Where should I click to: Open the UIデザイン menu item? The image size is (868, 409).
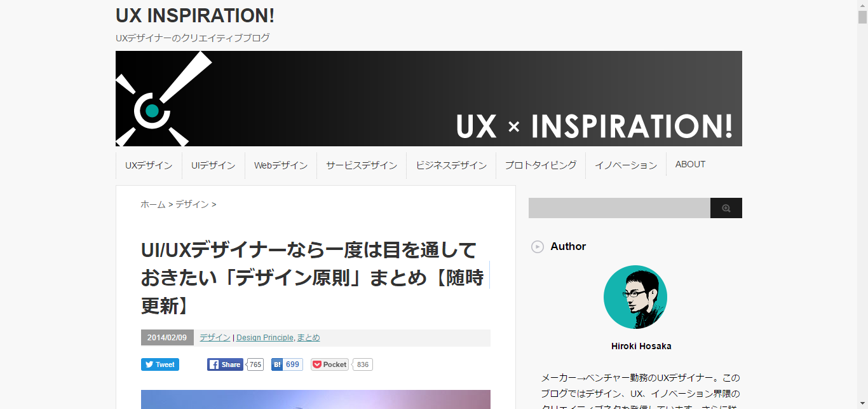213,165
